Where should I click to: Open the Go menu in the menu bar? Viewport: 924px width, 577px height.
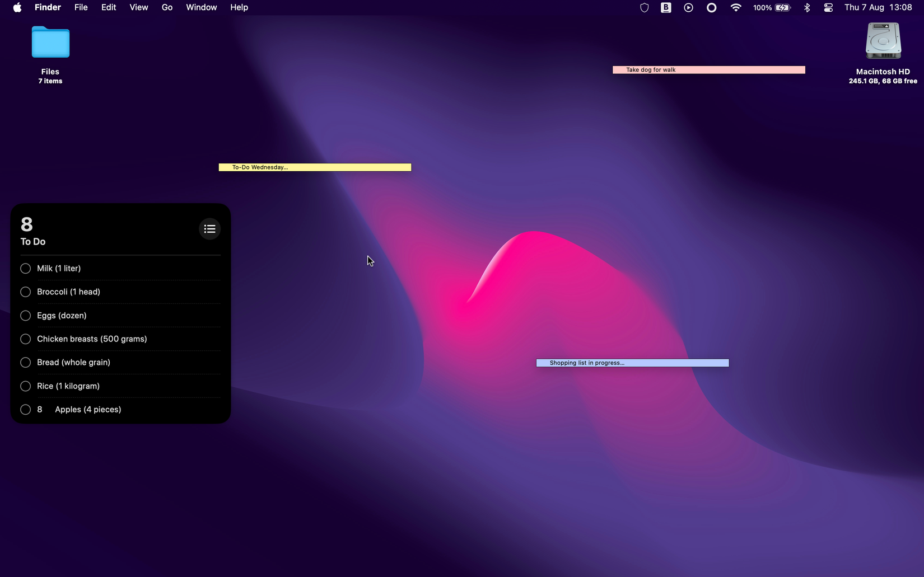click(167, 7)
